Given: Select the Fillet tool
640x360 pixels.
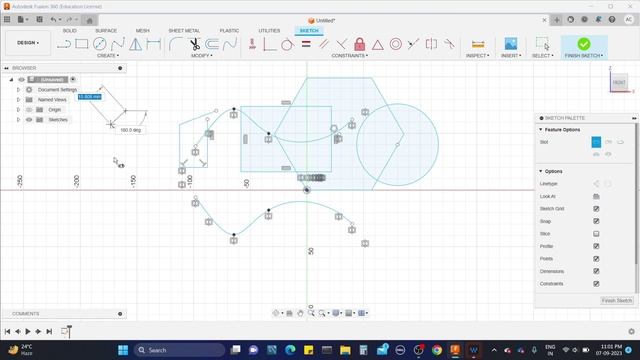Looking at the screenshot, I should pyautogui.click(x=176, y=44).
